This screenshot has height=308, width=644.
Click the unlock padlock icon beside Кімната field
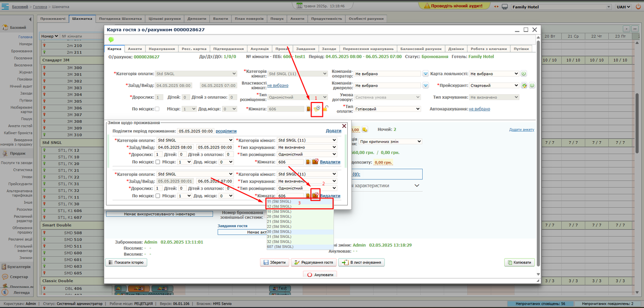click(x=325, y=109)
